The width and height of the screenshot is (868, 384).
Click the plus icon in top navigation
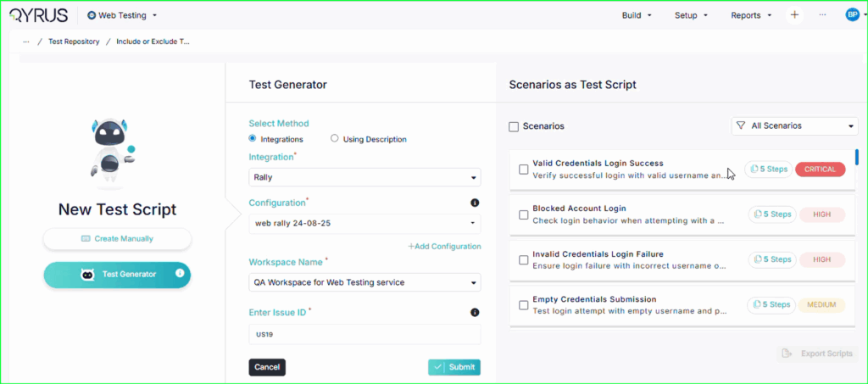(x=794, y=15)
